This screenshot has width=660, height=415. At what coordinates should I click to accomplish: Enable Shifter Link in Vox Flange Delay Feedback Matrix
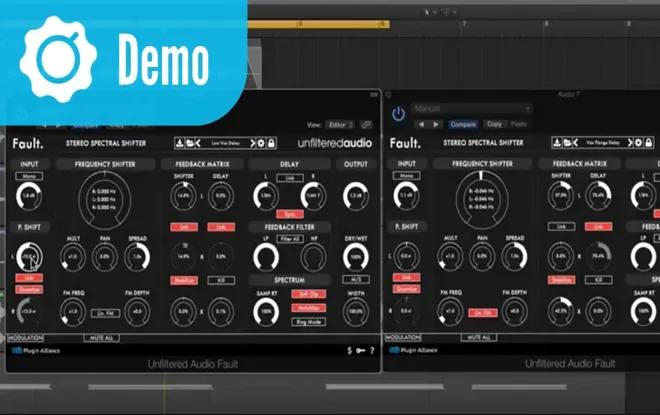pos(561,226)
